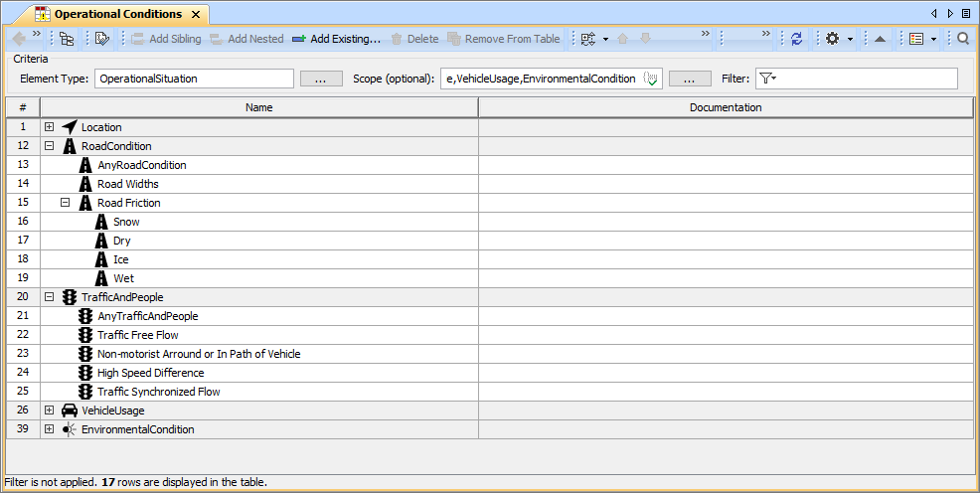The image size is (980, 493).
Task: Click the magnifier search icon
Action: [963, 39]
